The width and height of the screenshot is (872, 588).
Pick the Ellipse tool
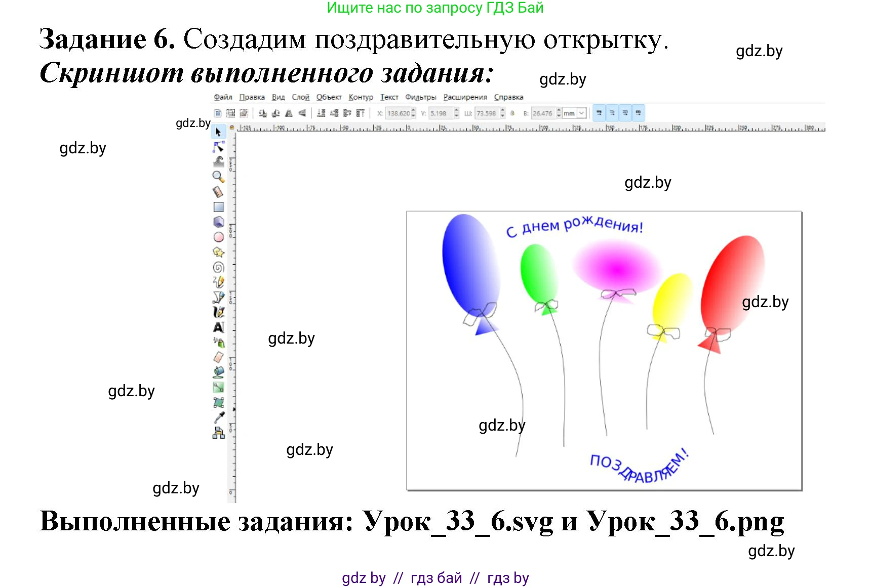(218, 236)
